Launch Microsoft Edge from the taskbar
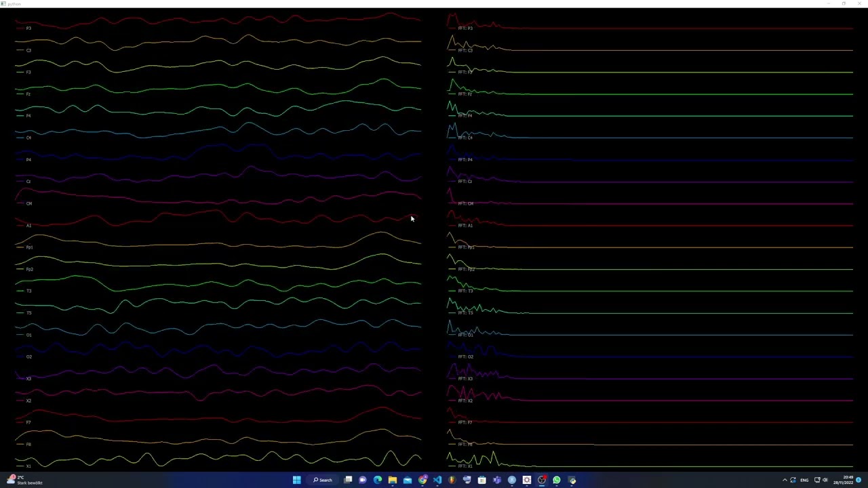 tap(377, 480)
